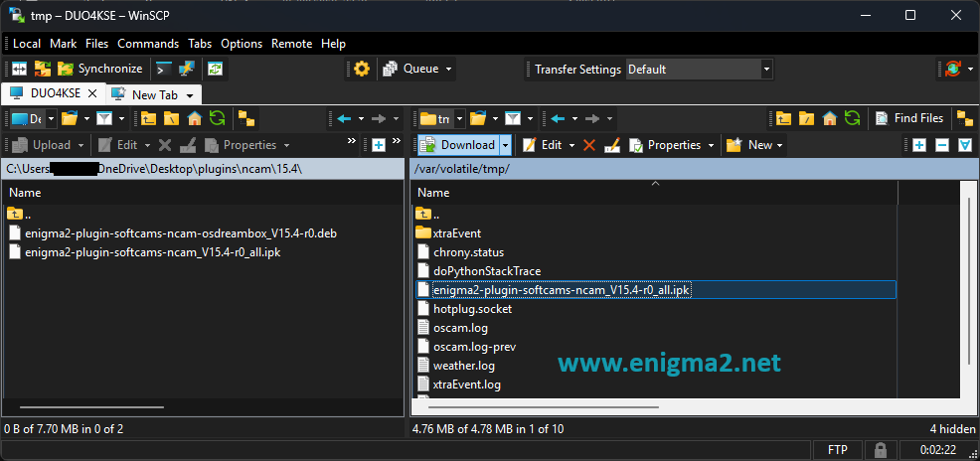The width and height of the screenshot is (980, 461).
Task: Click local panel filter icon
Action: tap(103, 118)
